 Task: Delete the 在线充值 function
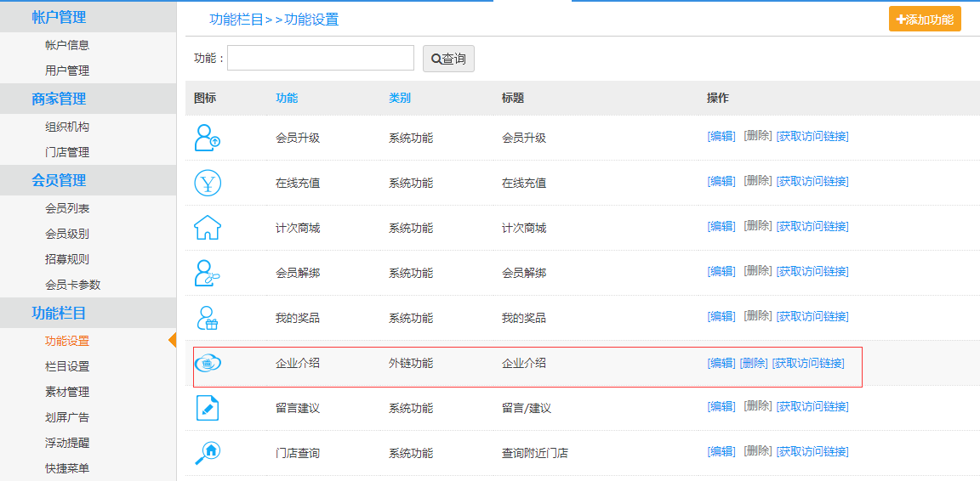757,181
